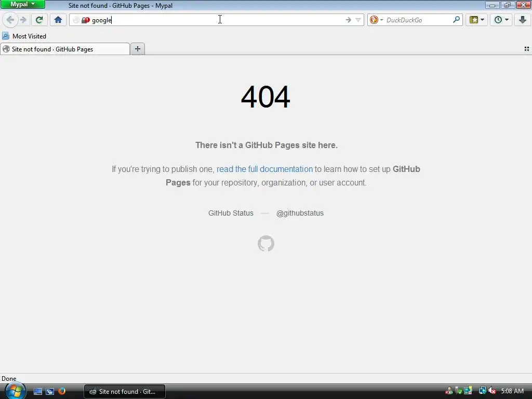Click the network tray icon
The width and height of the screenshot is (532, 399).
pyautogui.click(x=482, y=391)
